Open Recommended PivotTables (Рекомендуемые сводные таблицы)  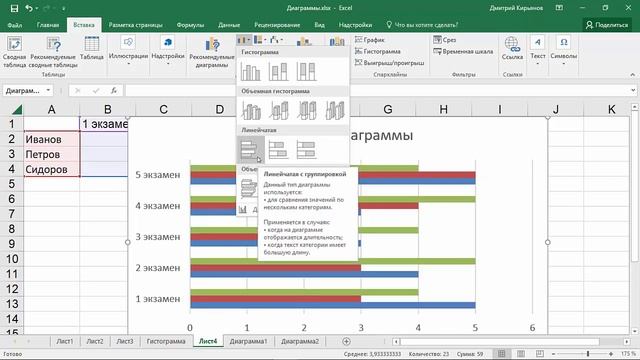pyautogui.click(x=53, y=52)
